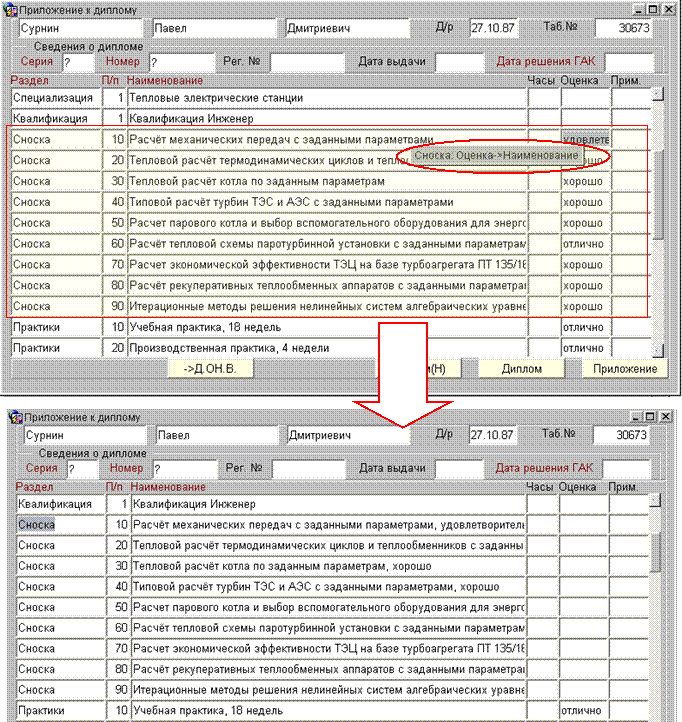Minimize the lower Приложение к диплому window

pyautogui.click(x=636, y=417)
